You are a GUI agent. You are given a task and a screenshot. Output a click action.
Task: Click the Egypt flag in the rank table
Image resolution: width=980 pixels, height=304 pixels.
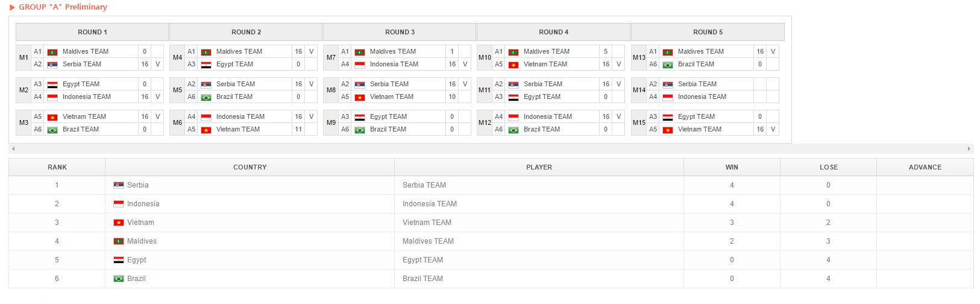click(x=119, y=260)
